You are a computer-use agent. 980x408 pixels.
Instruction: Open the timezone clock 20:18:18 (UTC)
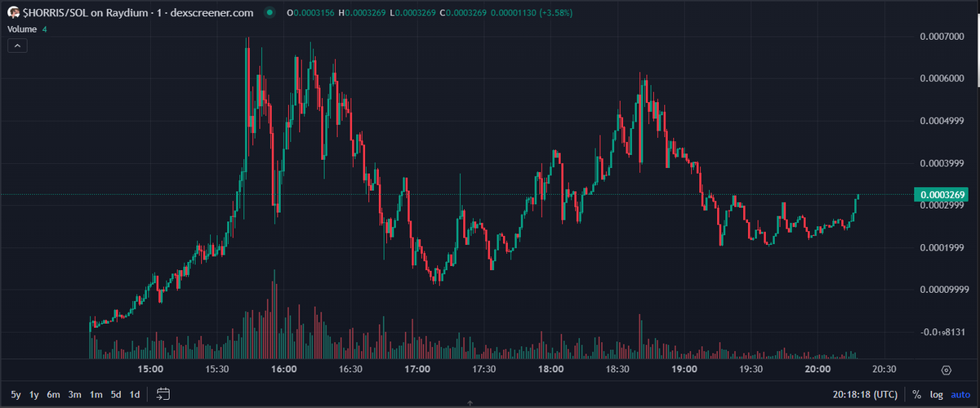point(866,394)
